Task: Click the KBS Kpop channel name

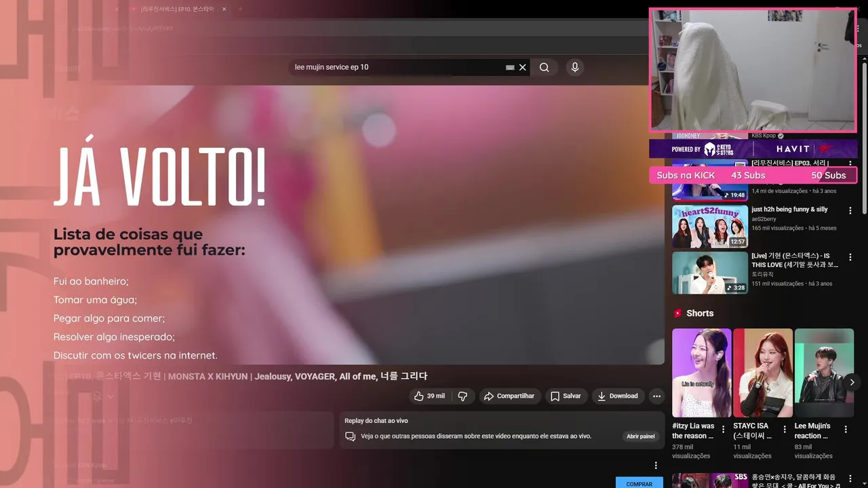Action: (764, 136)
